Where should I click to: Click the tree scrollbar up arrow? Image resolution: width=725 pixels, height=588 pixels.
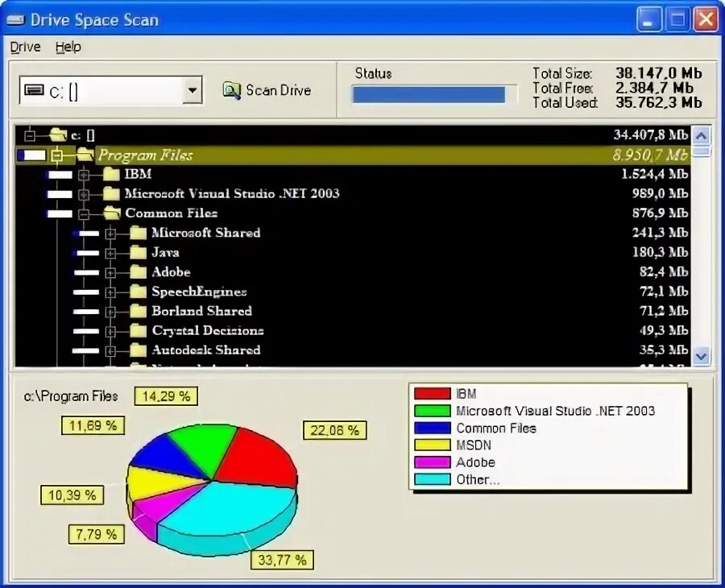click(x=702, y=136)
